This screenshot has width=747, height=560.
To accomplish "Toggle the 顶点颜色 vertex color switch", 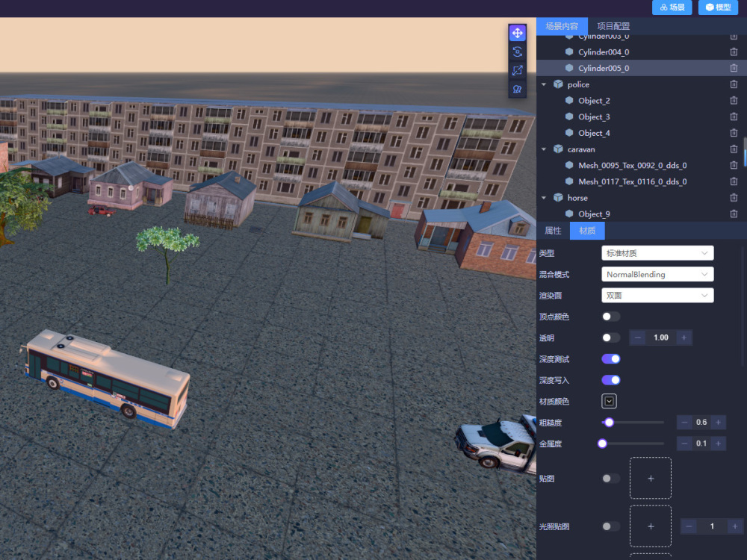I will click(611, 317).
